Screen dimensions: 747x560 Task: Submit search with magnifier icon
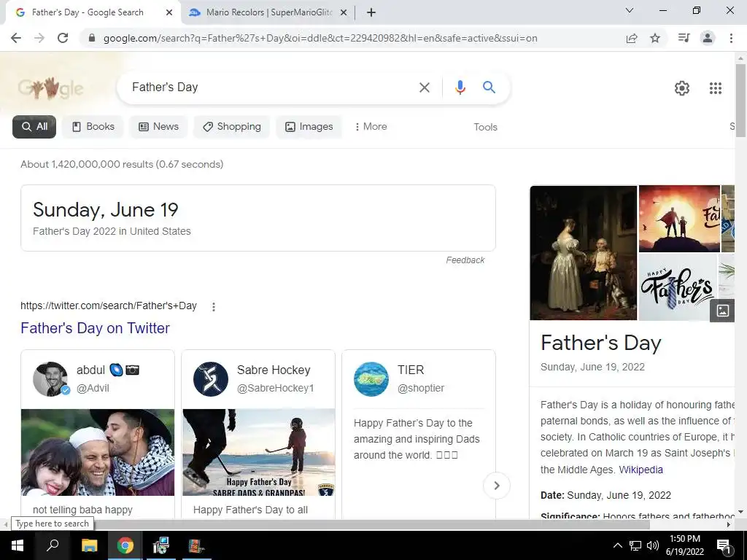point(489,87)
